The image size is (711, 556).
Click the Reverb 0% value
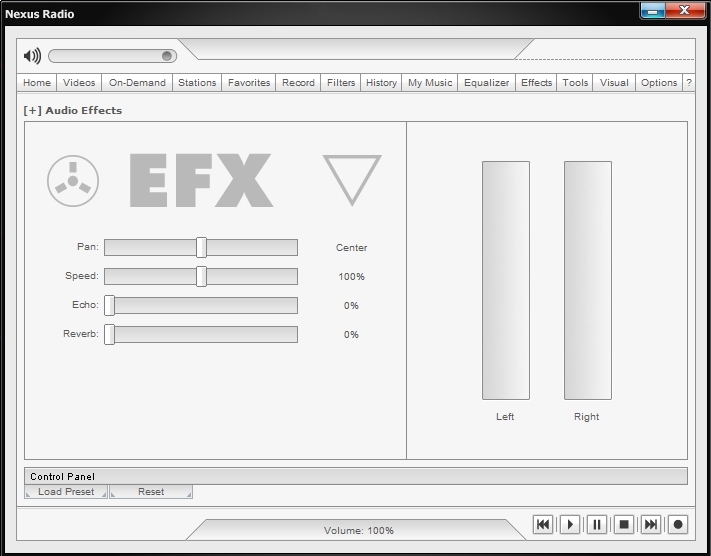pyautogui.click(x=351, y=335)
